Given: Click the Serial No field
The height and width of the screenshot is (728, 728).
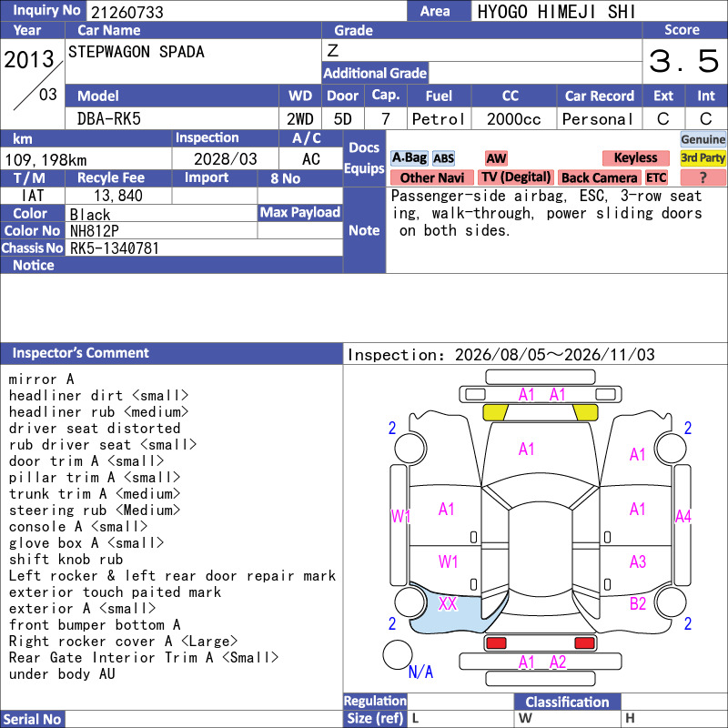Looking at the screenshot, I should tap(203, 719).
